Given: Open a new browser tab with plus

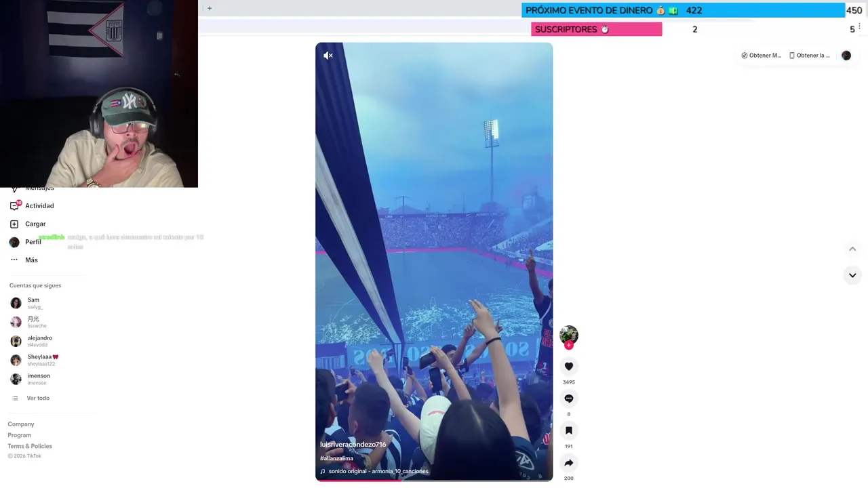Looking at the screenshot, I should (210, 8).
